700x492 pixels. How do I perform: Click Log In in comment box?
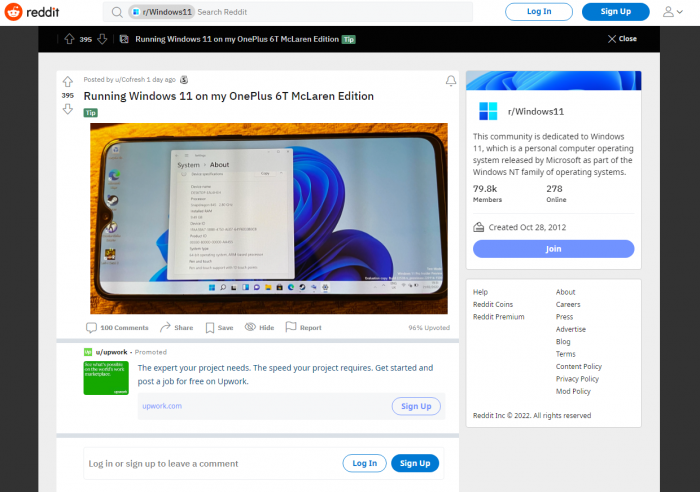(365, 463)
